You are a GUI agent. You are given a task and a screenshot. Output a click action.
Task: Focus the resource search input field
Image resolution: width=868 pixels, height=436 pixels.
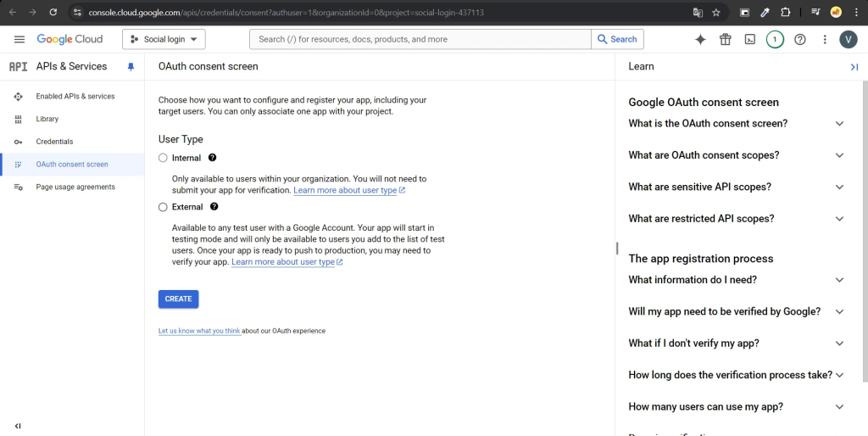coord(420,39)
